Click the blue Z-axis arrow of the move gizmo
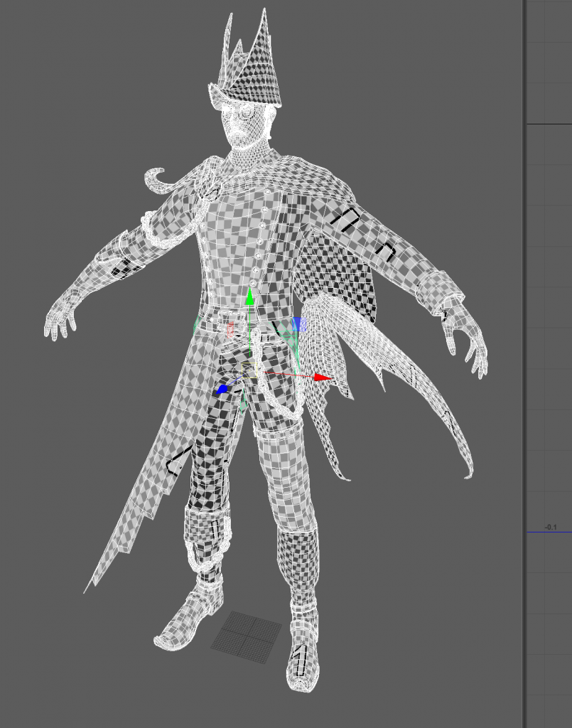572x728 pixels. (x=222, y=390)
